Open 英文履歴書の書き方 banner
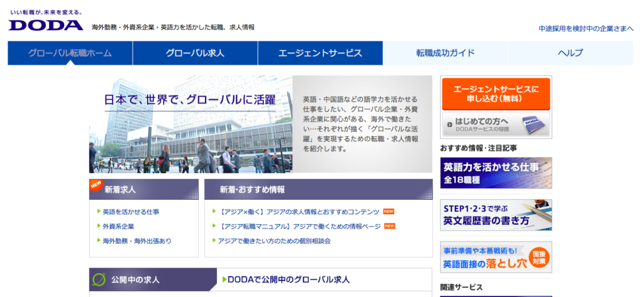The height and width of the screenshot is (297, 644). [x=496, y=215]
